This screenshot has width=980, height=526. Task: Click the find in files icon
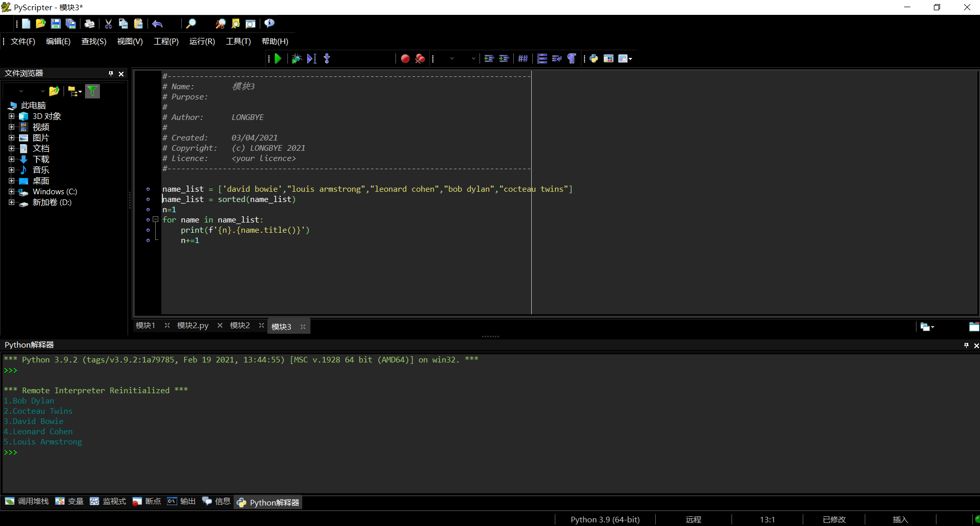(251, 24)
